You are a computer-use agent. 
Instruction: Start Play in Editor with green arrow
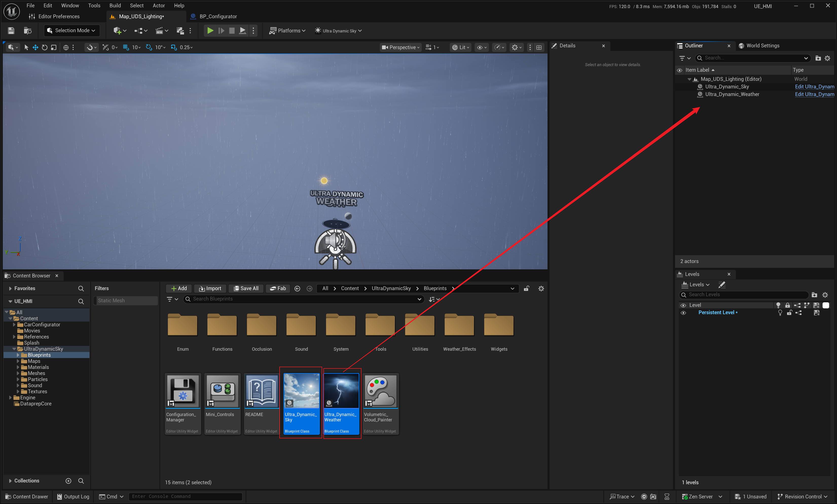(x=210, y=31)
